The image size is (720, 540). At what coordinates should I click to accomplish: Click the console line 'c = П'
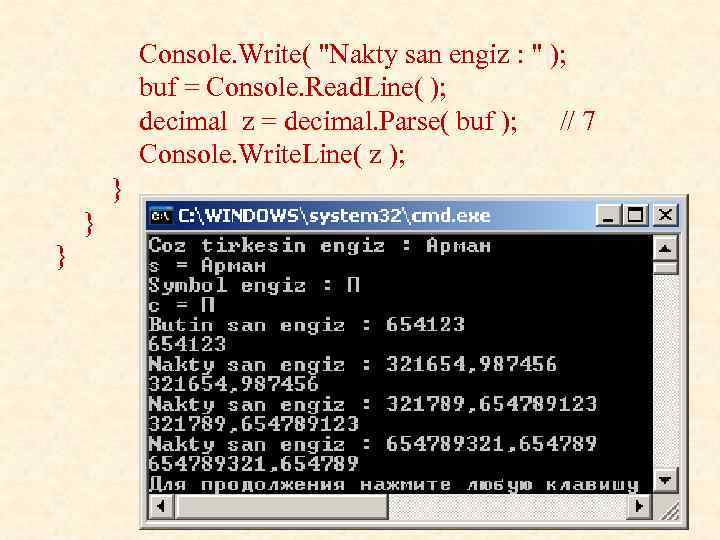point(181,305)
